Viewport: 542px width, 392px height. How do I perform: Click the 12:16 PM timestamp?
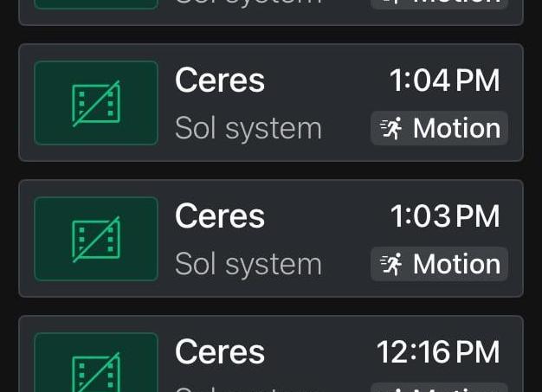tap(438, 352)
